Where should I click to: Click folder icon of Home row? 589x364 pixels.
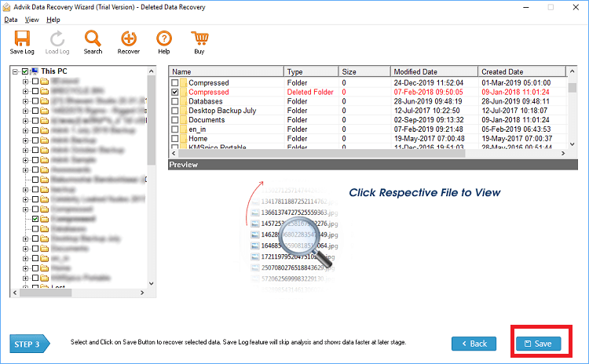coord(183,139)
